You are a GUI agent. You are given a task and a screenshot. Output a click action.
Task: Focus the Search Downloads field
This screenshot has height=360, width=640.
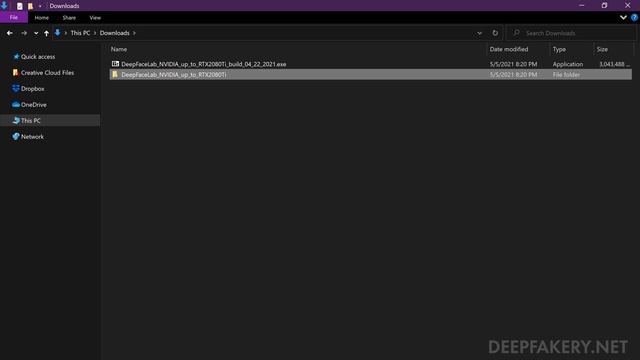(571, 33)
